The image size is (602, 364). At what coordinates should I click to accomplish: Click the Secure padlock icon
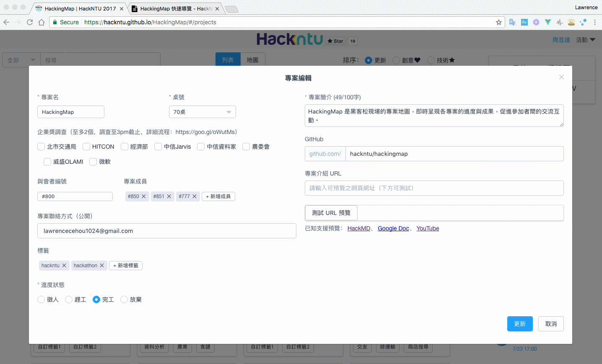55,22
